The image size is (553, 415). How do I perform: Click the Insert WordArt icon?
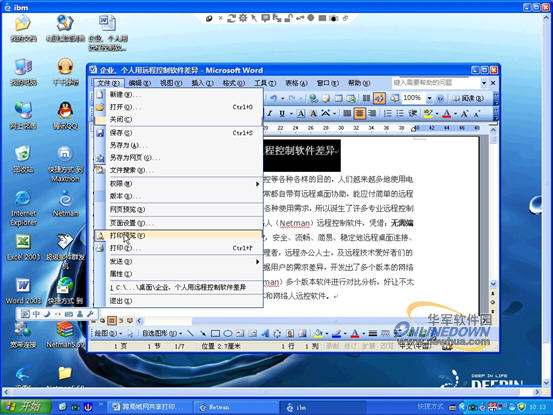coord(265,333)
